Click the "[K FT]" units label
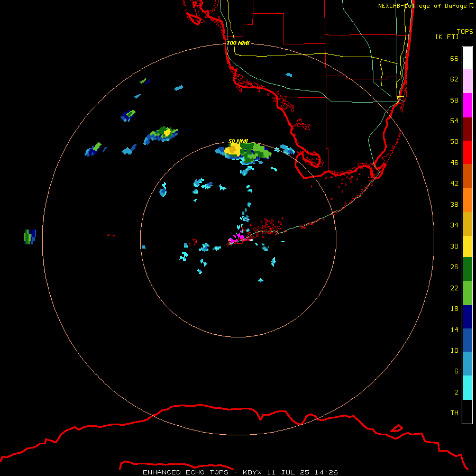 click(447, 36)
